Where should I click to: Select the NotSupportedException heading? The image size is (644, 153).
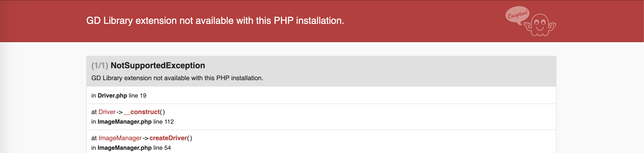(158, 66)
